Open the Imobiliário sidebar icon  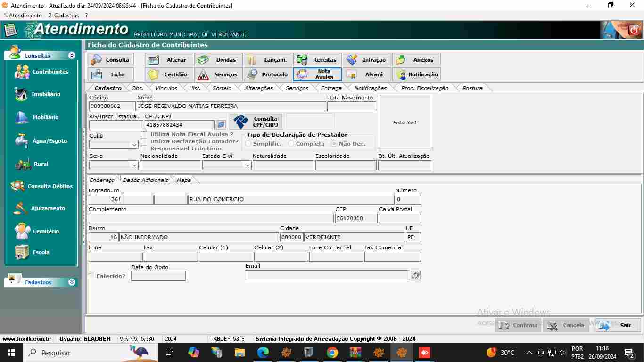tap(21, 94)
